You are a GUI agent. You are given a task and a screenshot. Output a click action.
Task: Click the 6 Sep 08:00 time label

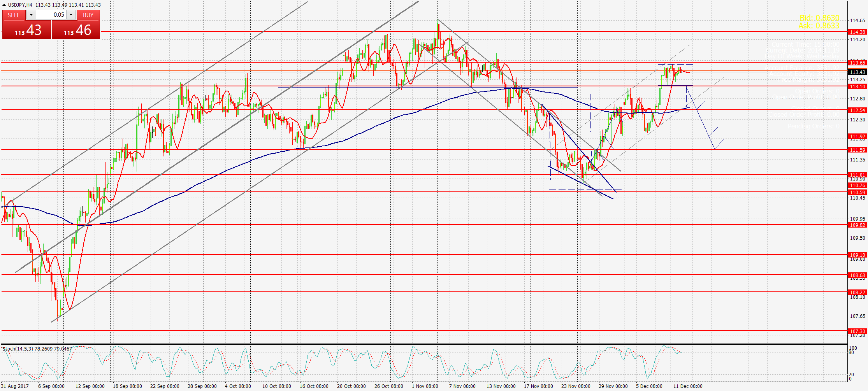click(x=51, y=386)
